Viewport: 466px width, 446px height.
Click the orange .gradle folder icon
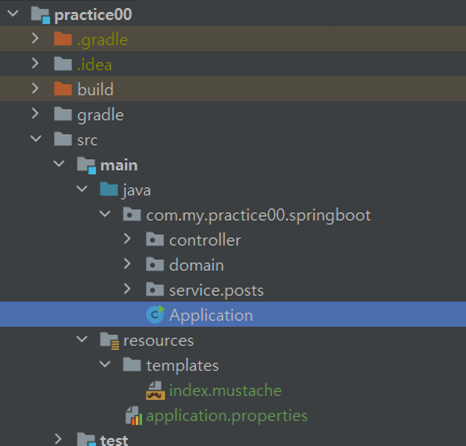pyautogui.click(x=63, y=39)
